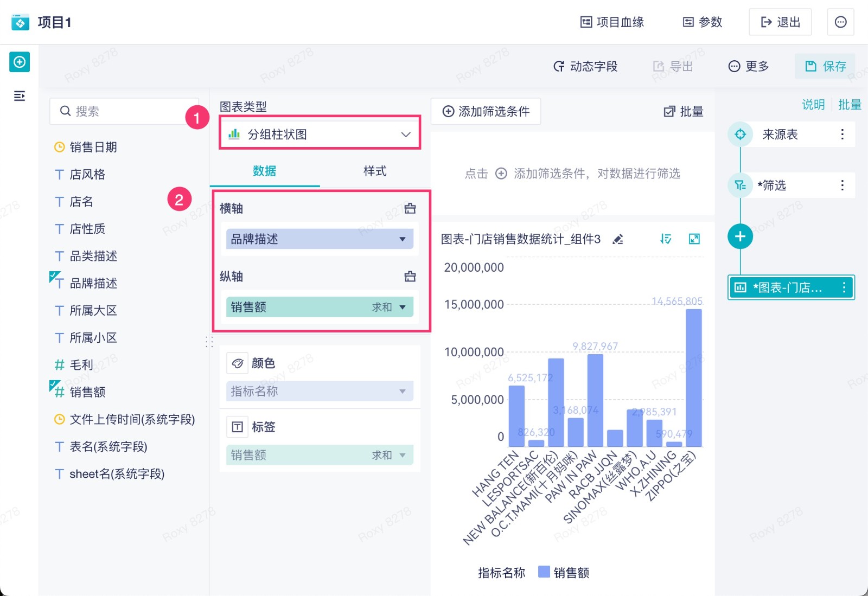
Task: Click the ZIPPO(之宝) bar in chart
Action: pyautogui.click(x=694, y=377)
